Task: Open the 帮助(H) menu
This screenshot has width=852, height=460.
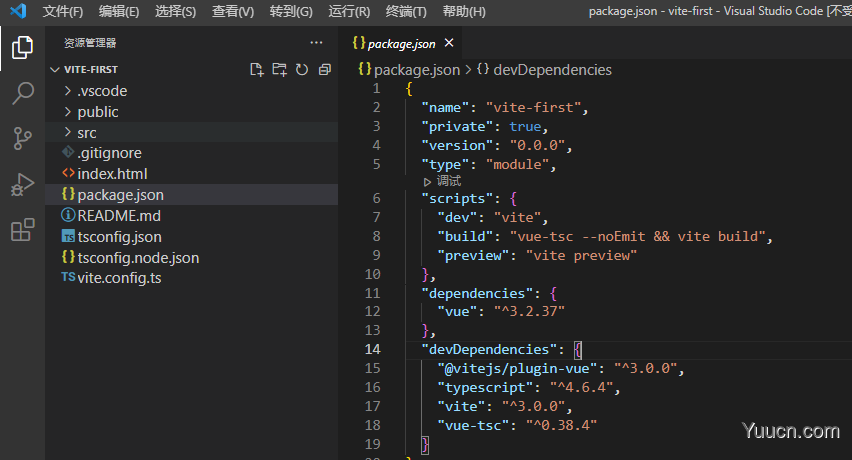Action: coord(463,11)
